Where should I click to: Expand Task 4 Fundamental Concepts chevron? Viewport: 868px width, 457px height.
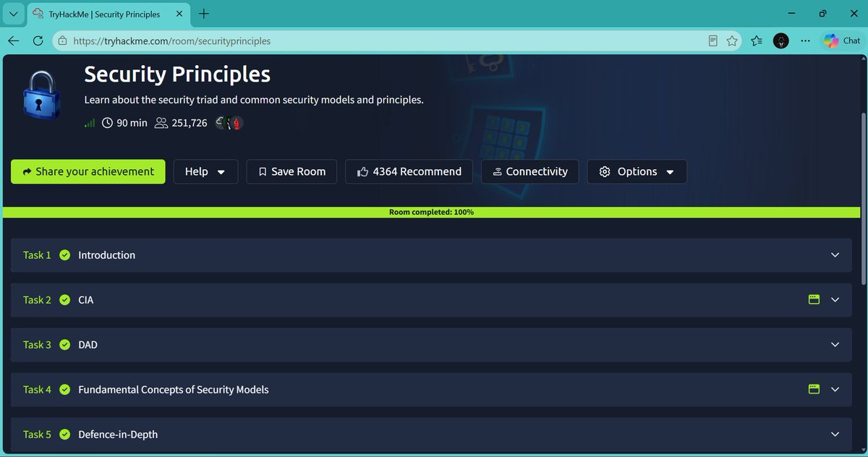tap(835, 390)
